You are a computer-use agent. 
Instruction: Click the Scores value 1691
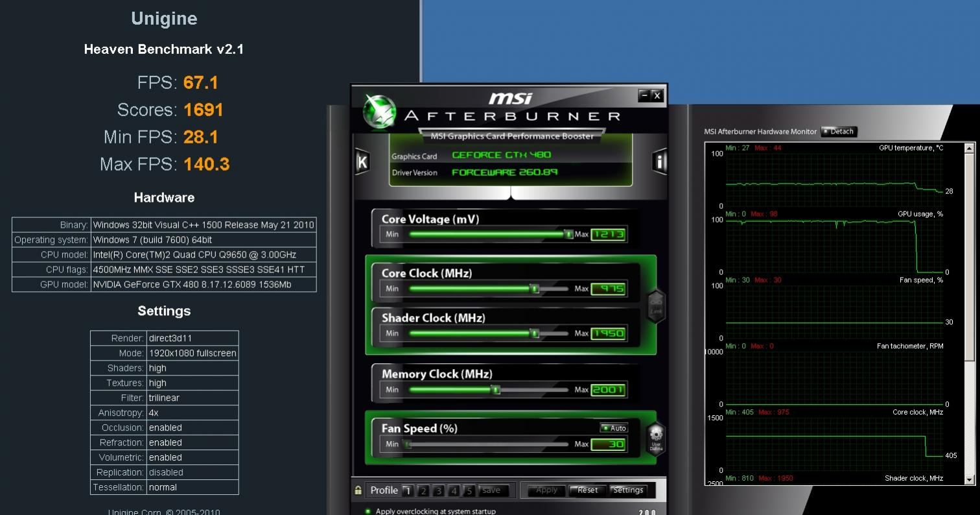(x=204, y=110)
